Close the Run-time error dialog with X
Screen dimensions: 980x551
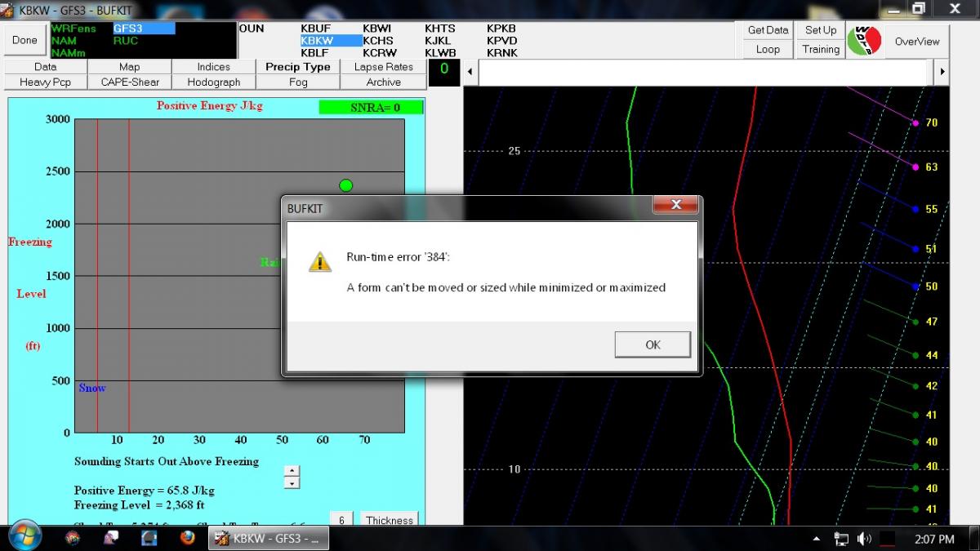[676, 205]
